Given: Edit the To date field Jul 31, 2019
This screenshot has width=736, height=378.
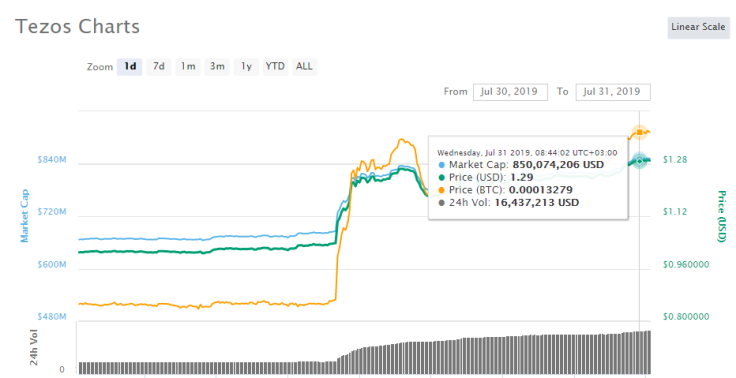Looking at the screenshot, I should 613,92.
